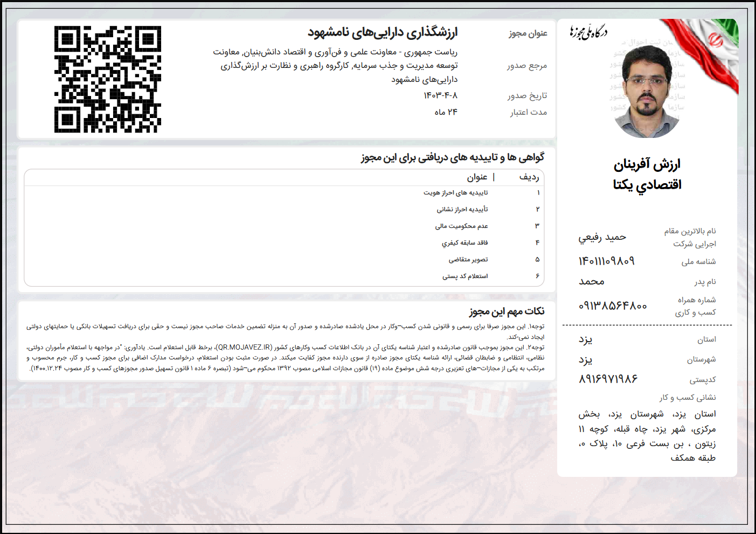Screen dimensions: 756x534
Task: Select row استعلام کد پستی
Action: (x=464, y=276)
